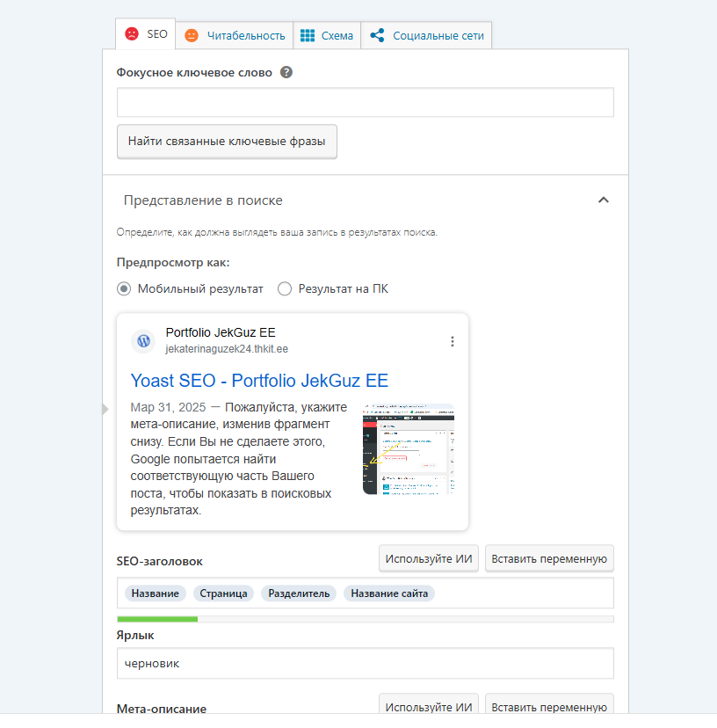Click the WordPress favicon in the search preview
This screenshot has height=728, width=717.
click(143, 341)
